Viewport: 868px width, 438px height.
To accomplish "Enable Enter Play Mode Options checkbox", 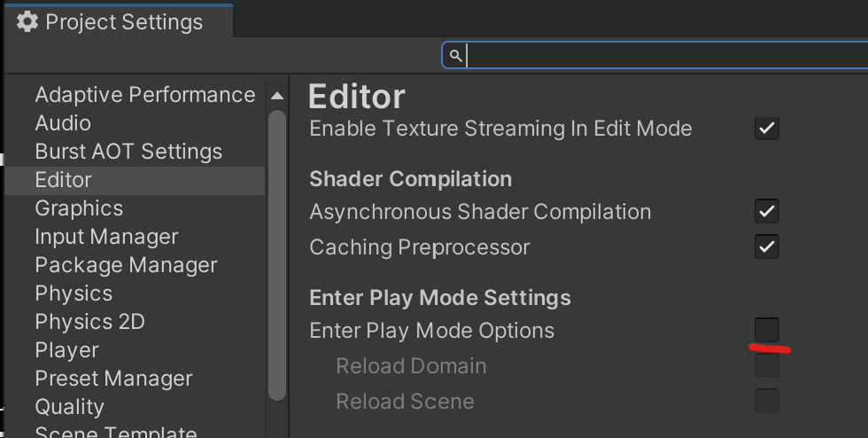I will (767, 330).
